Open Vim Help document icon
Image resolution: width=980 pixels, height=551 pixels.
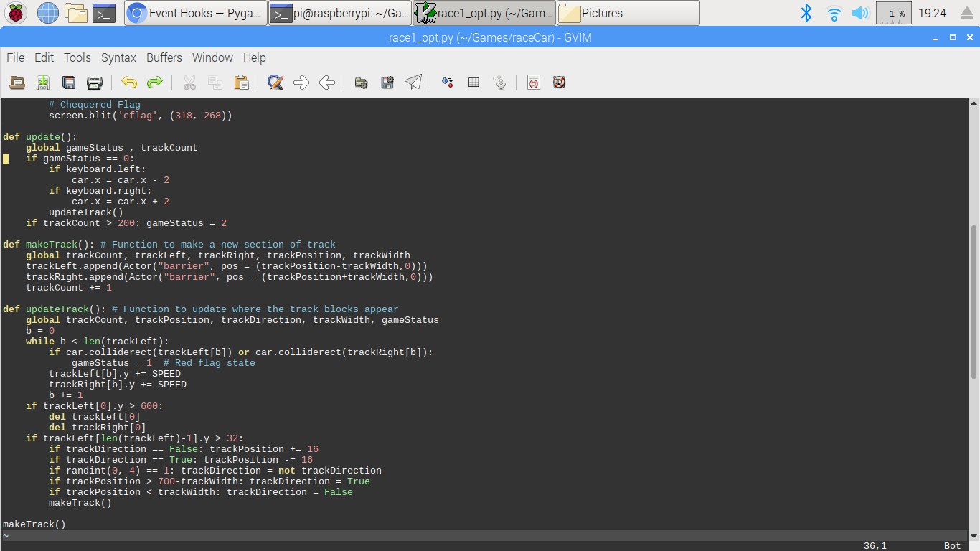tap(534, 83)
